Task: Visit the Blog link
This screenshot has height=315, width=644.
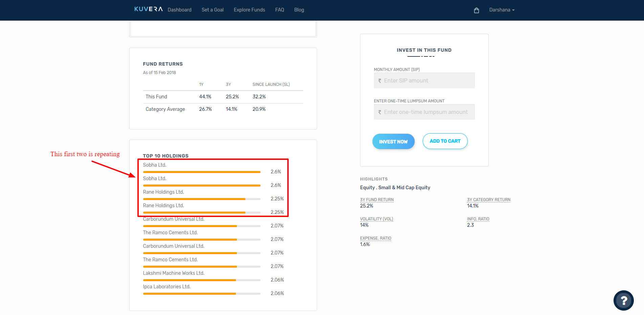Action: pyautogui.click(x=299, y=10)
